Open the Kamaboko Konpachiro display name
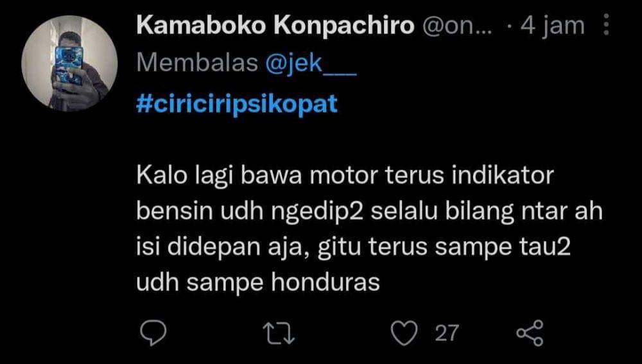 pyautogui.click(x=275, y=26)
